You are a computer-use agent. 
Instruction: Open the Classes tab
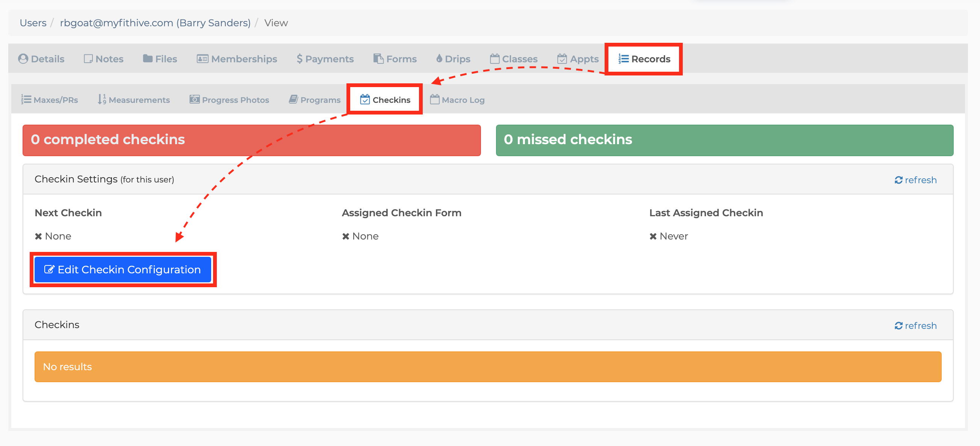(x=514, y=59)
